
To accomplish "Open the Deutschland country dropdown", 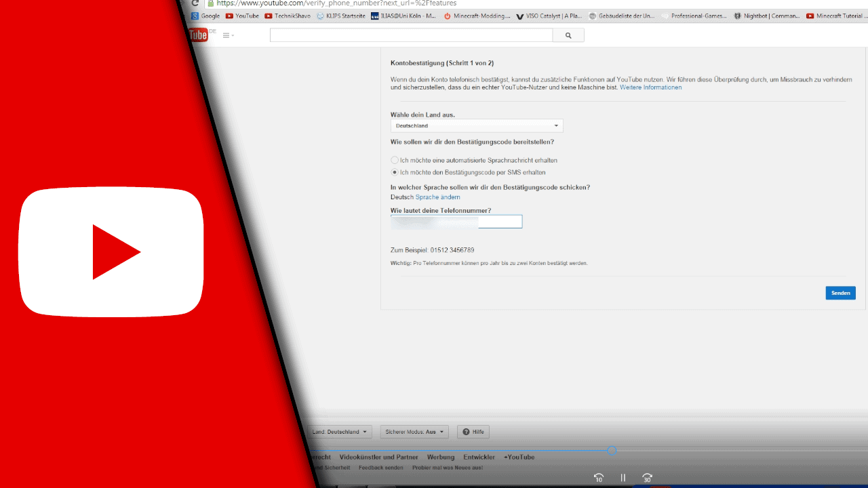I will click(477, 125).
